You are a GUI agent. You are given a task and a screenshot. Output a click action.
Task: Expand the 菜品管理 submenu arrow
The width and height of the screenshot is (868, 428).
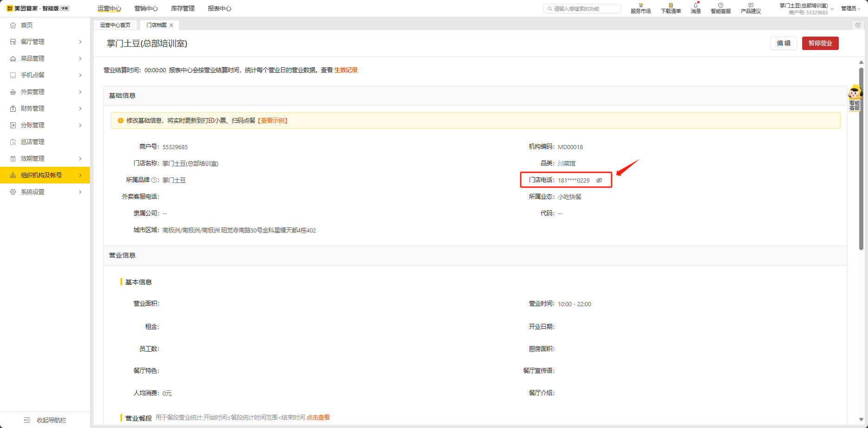coord(80,58)
